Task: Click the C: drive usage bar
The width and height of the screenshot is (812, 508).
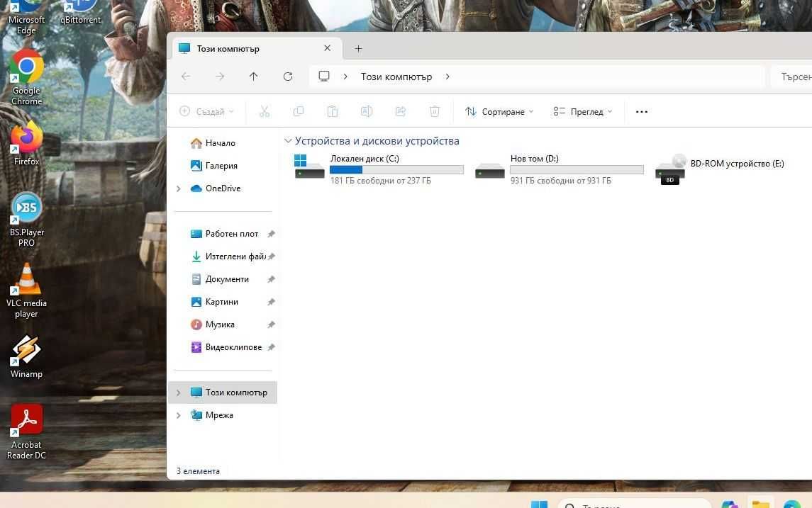Action: click(396, 169)
